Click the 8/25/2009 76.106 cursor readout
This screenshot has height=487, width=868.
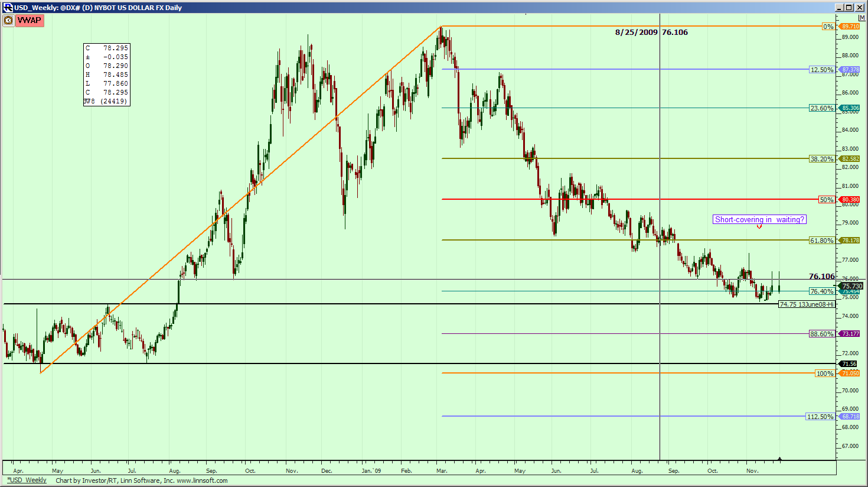(x=651, y=33)
